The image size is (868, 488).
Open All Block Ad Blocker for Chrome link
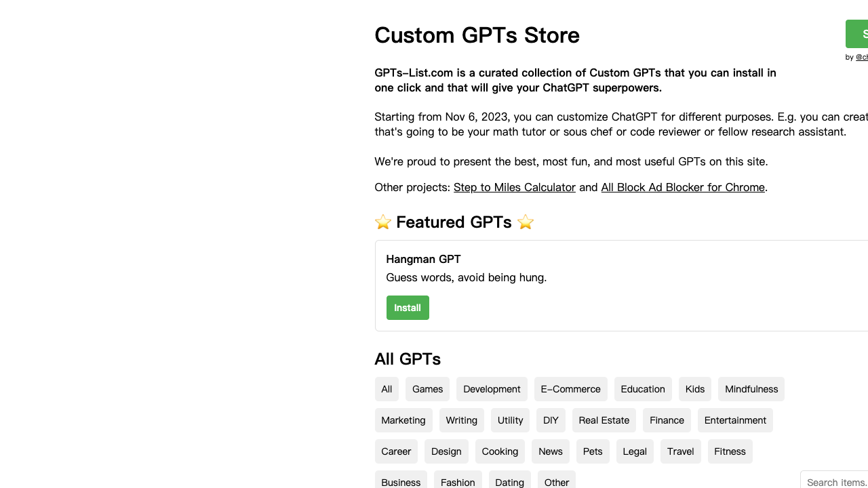683,187
